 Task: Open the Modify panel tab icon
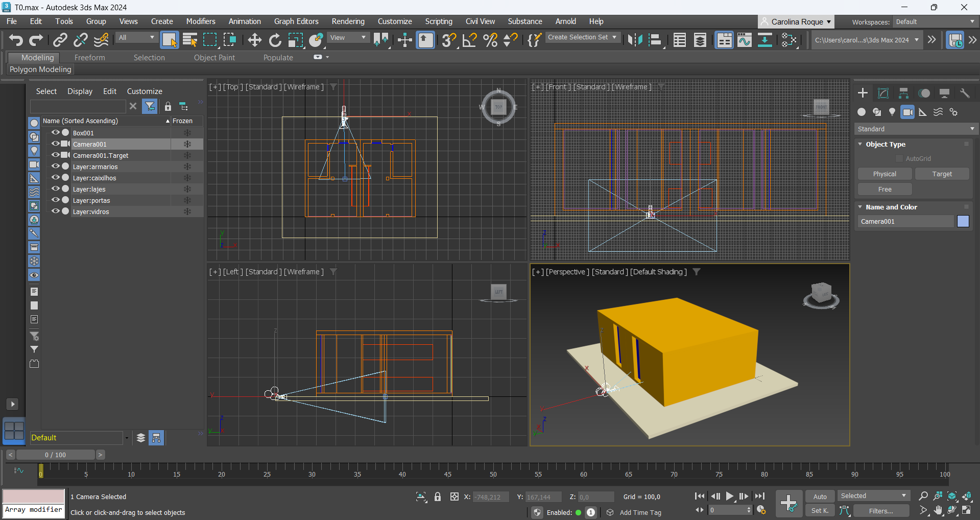tap(883, 93)
